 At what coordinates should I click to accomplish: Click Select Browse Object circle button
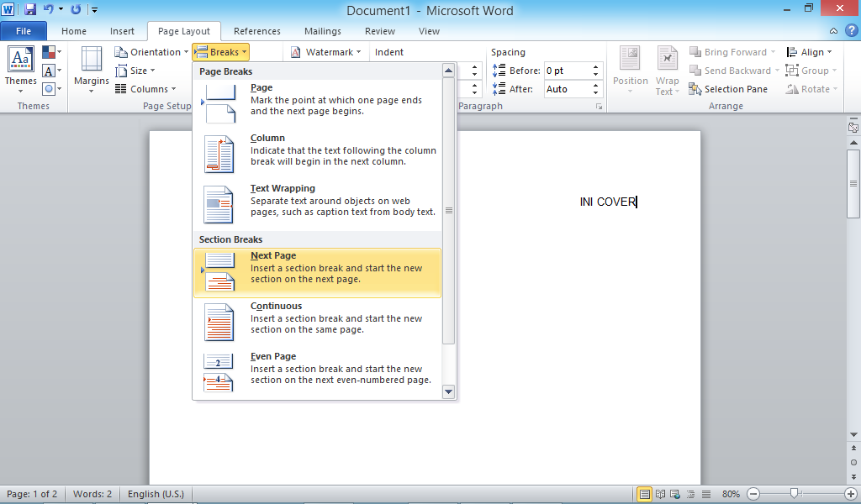853,462
